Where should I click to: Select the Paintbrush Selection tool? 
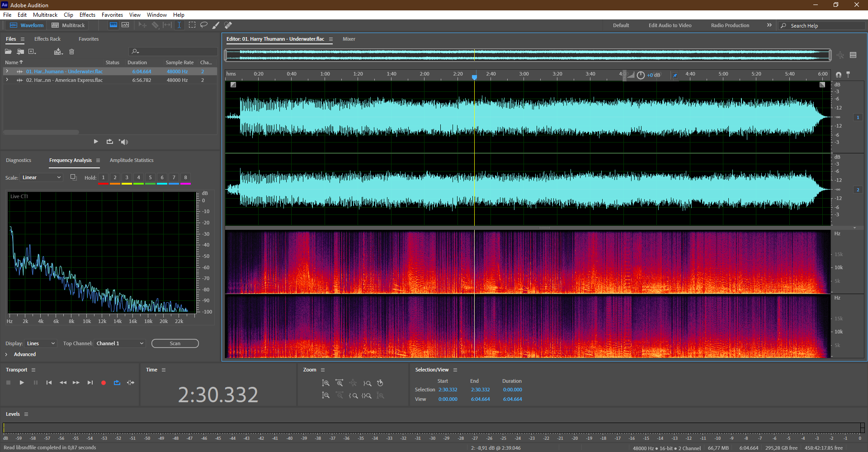216,25
